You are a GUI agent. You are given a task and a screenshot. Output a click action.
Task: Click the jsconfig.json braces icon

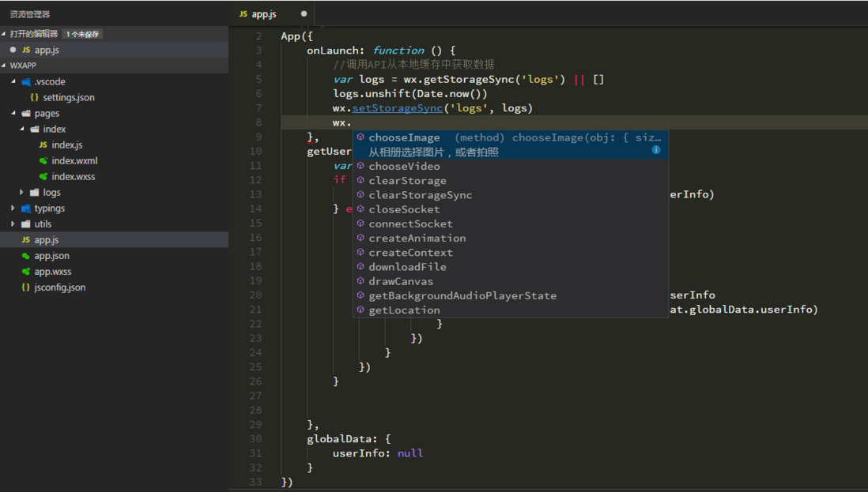tap(25, 287)
